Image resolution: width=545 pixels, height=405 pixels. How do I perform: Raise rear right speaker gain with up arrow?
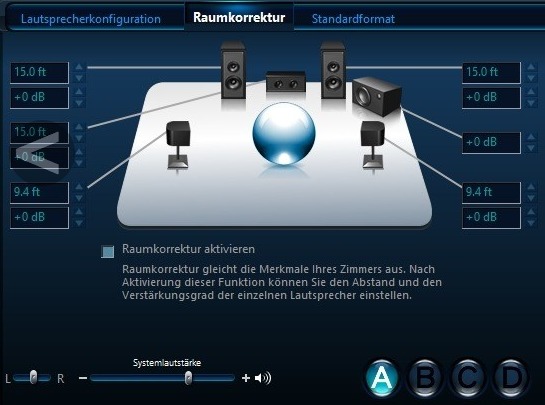coord(531,212)
